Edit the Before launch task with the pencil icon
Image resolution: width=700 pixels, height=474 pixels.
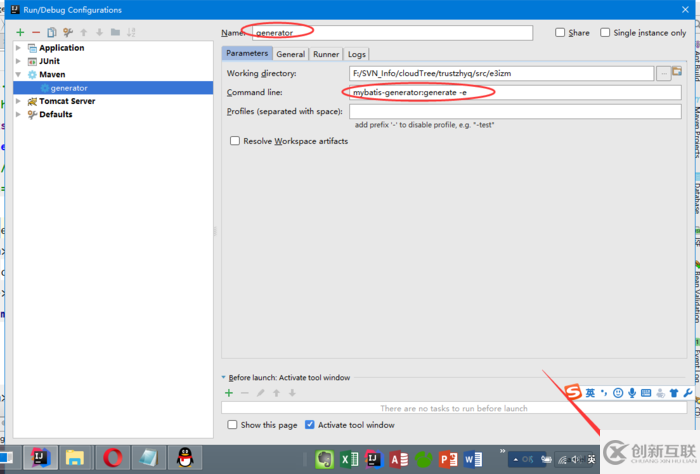(261, 393)
